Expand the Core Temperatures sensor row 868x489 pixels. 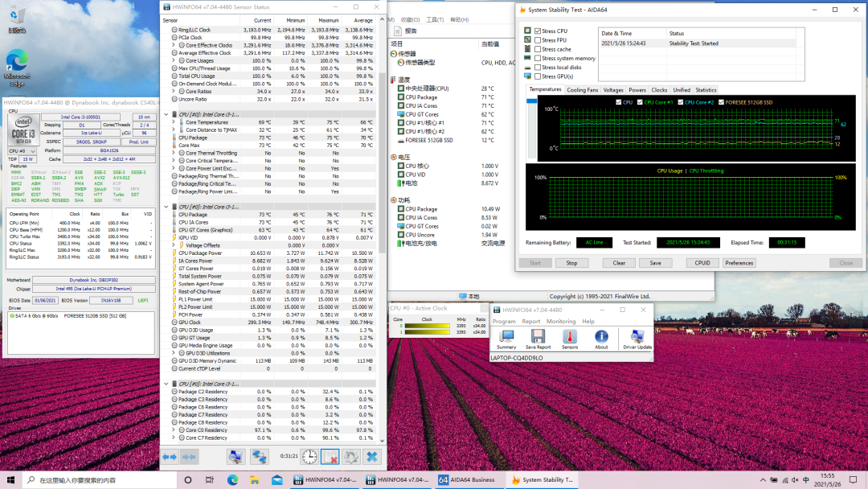coord(173,122)
